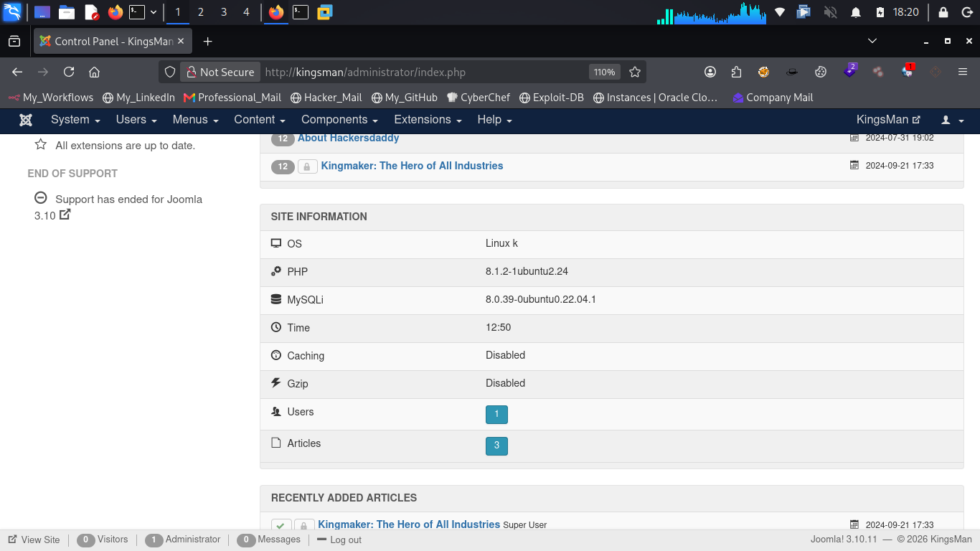
Task: Click the browser Home icon
Action: (x=94, y=72)
